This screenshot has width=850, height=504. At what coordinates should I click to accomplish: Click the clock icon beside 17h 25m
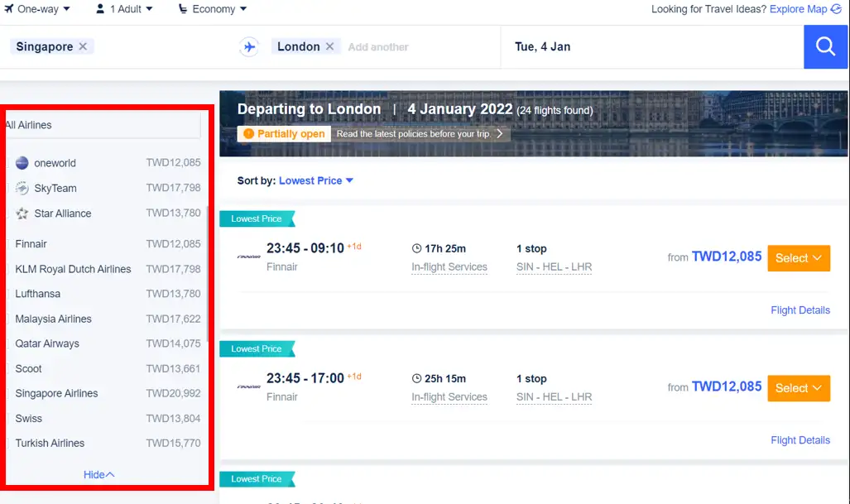416,249
